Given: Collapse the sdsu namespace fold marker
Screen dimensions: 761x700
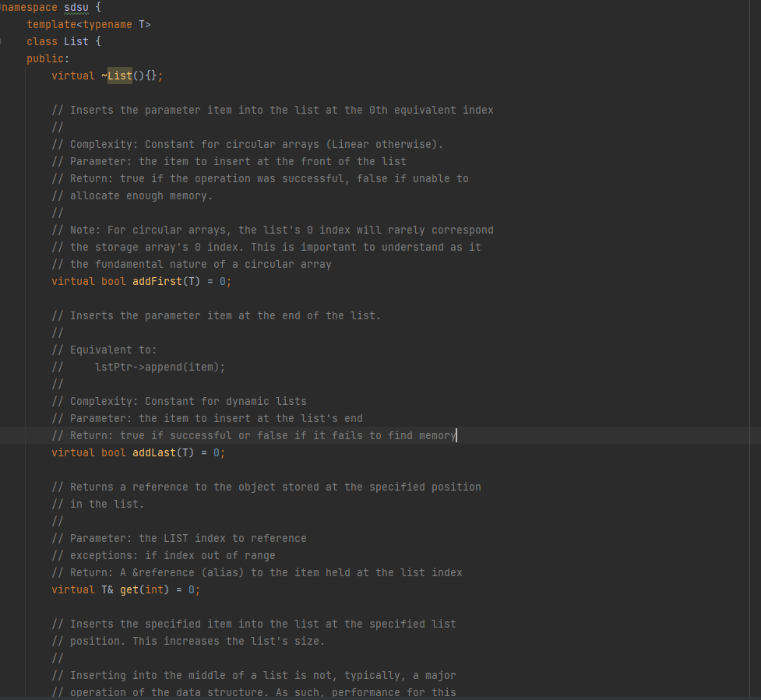Looking at the screenshot, I should tap(2, 7).
